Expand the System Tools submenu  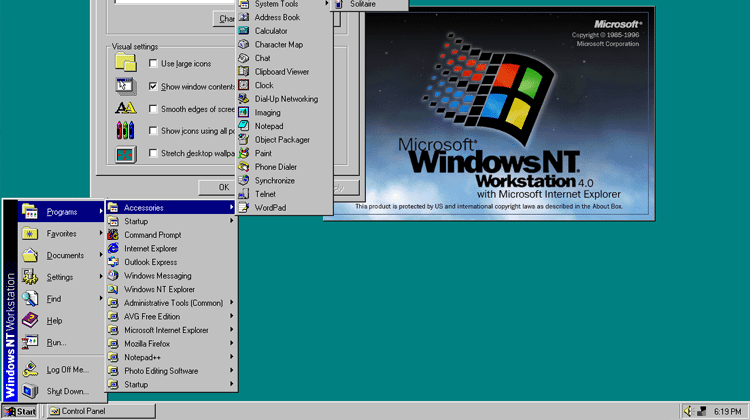tap(285, 4)
